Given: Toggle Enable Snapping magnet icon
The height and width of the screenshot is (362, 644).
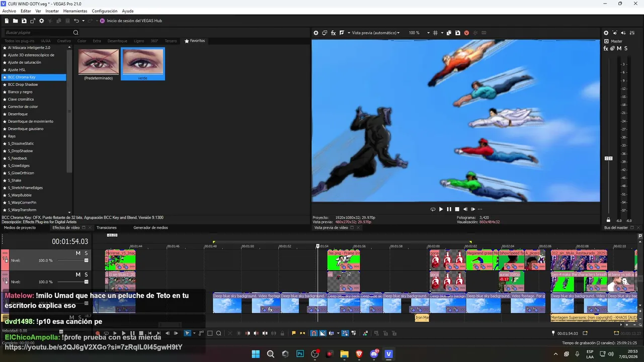Looking at the screenshot, I should [x=314, y=333].
